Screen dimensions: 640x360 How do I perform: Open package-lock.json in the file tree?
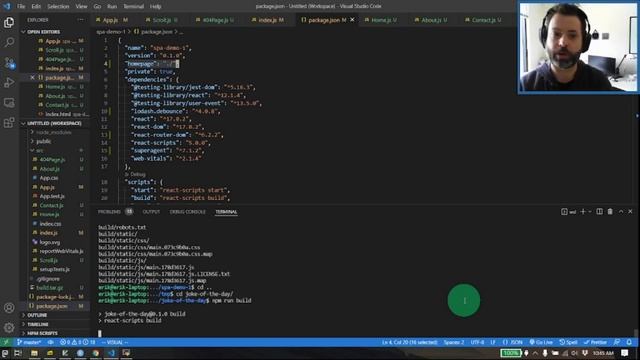coord(55,297)
